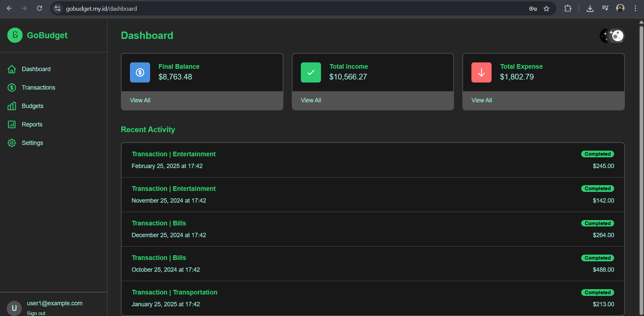
Task: Click the Reports chart icon in sidebar
Action: click(x=12, y=124)
